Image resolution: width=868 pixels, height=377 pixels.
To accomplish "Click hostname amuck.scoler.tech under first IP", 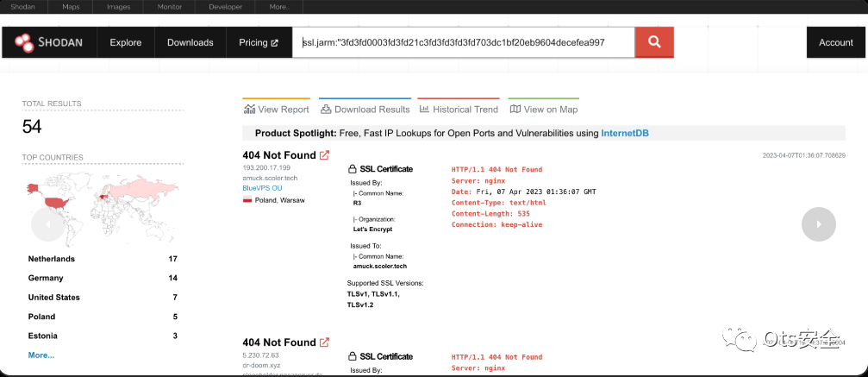I will pyautogui.click(x=270, y=178).
